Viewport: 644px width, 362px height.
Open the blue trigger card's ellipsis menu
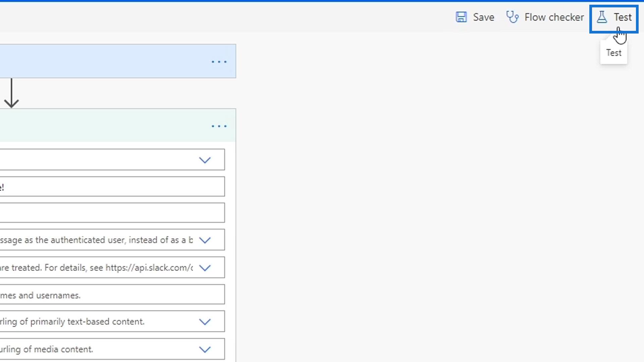pyautogui.click(x=219, y=62)
